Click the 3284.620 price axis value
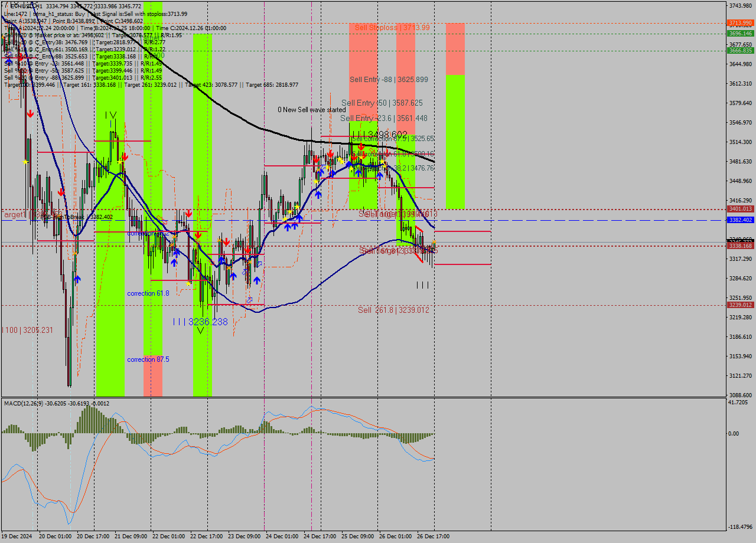This screenshot has height=543, width=756. pos(741,279)
